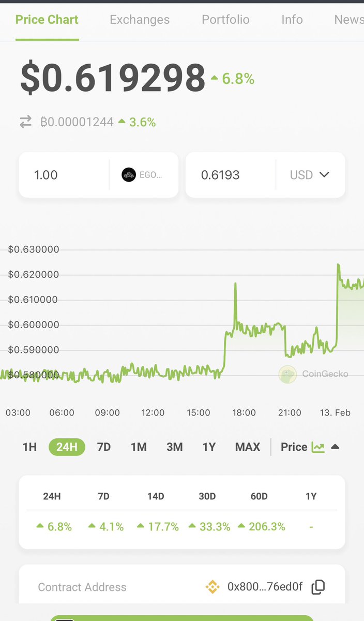Image resolution: width=364 pixels, height=621 pixels.
Task: Click the 0x800...76ed0f contract address
Action: click(x=265, y=587)
